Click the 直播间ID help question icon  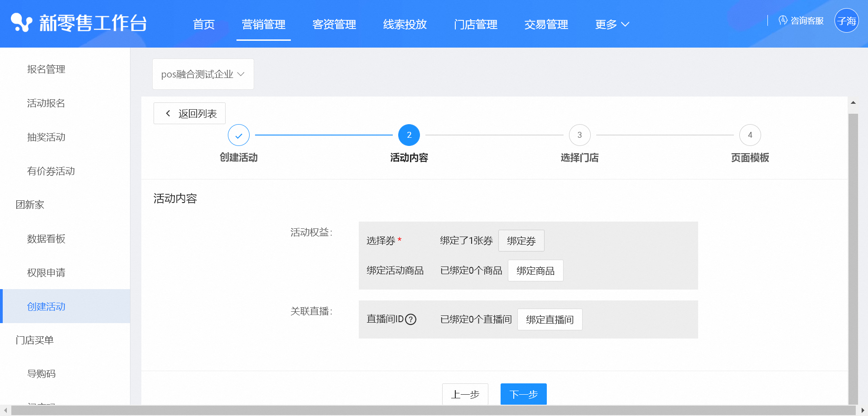tap(410, 319)
